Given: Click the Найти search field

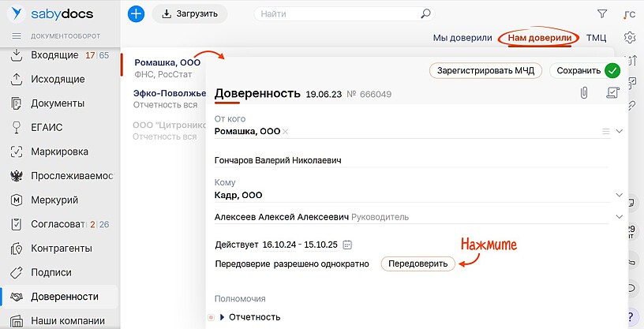Looking at the screenshot, I should click(339, 13).
